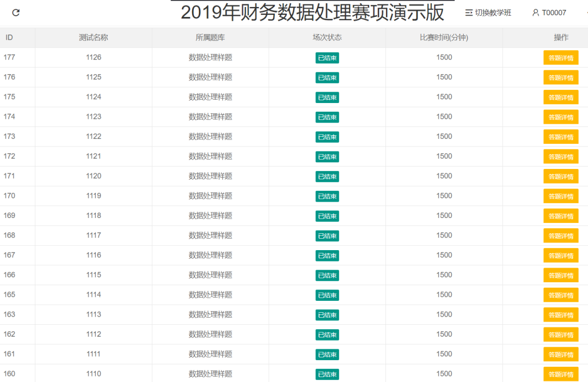The width and height of the screenshot is (588, 382).
Task: Click the 1500 time value in row 175
Action: (444, 97)
